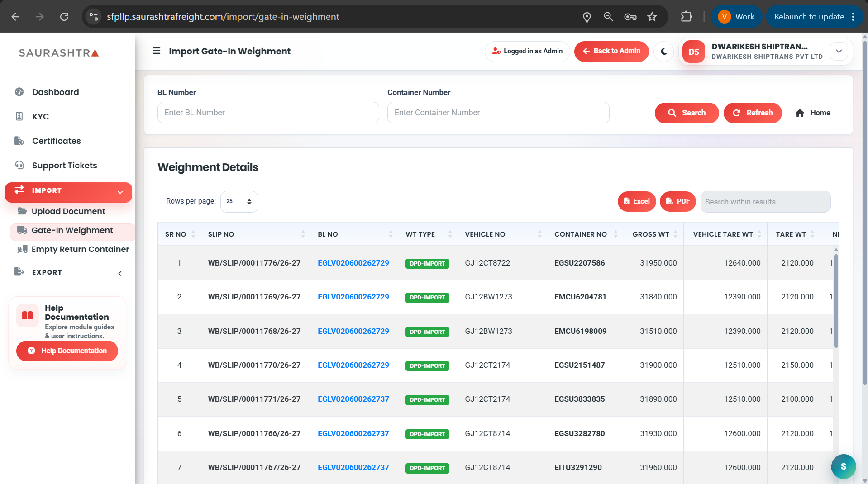Bookmark this page with star icon
This screenshot has width=868, height=484.
(x=652, y=17)
